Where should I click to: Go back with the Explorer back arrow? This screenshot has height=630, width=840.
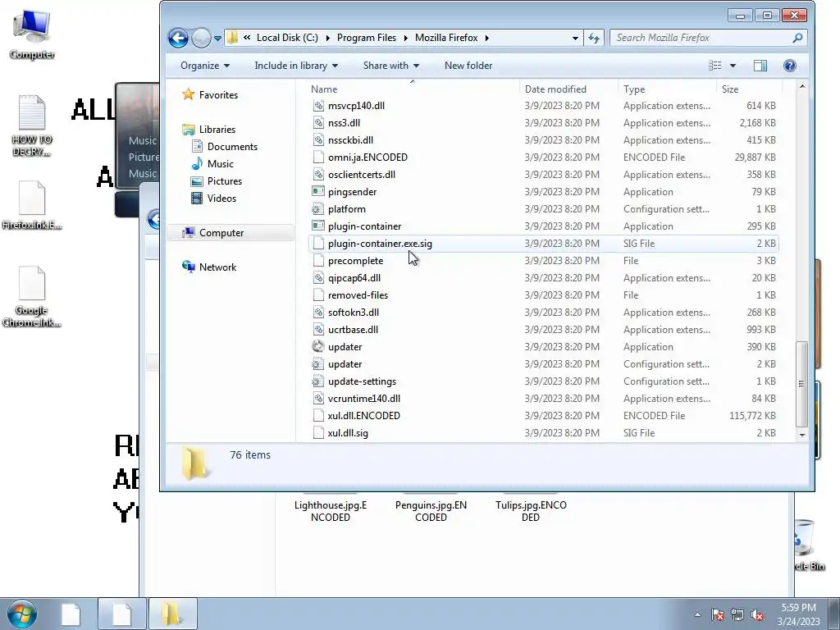pos(178,38)
